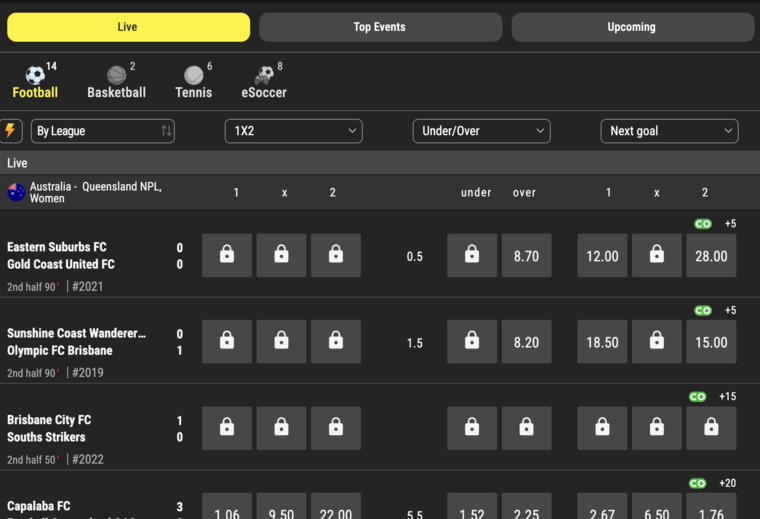Select the Football sport icon

pos(35,76)
